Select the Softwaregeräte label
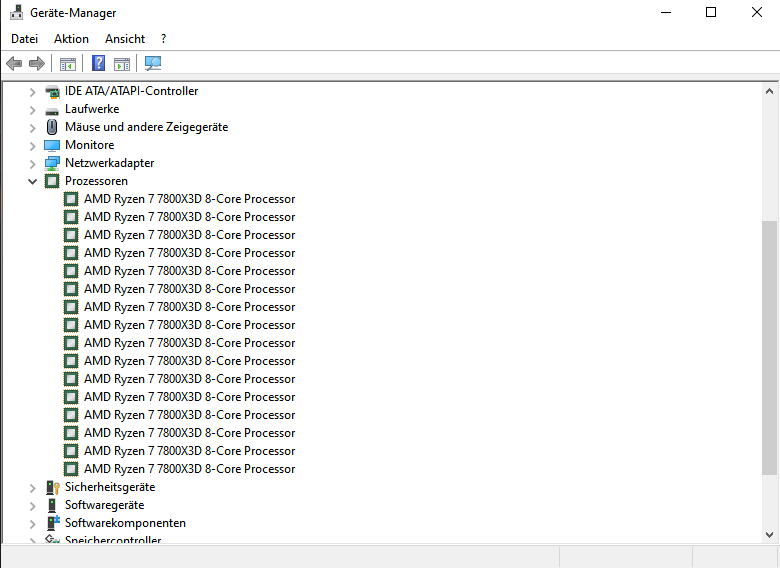Image resolution: width=780 pixels, height=568 pixels. (x=104, y=505)
